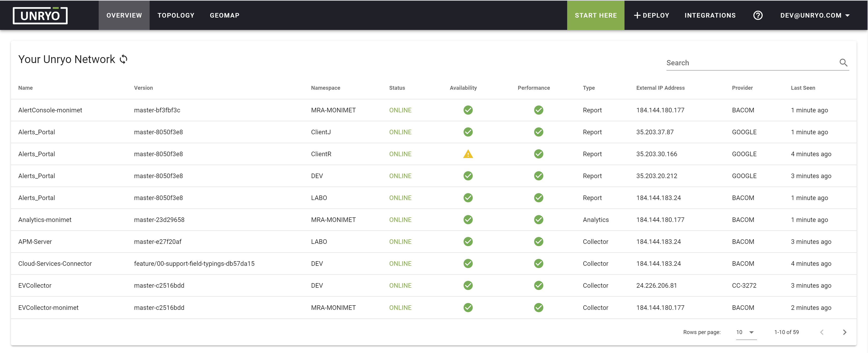Select the APM-Server name
The image size is (868, 353).
point(35,242)
